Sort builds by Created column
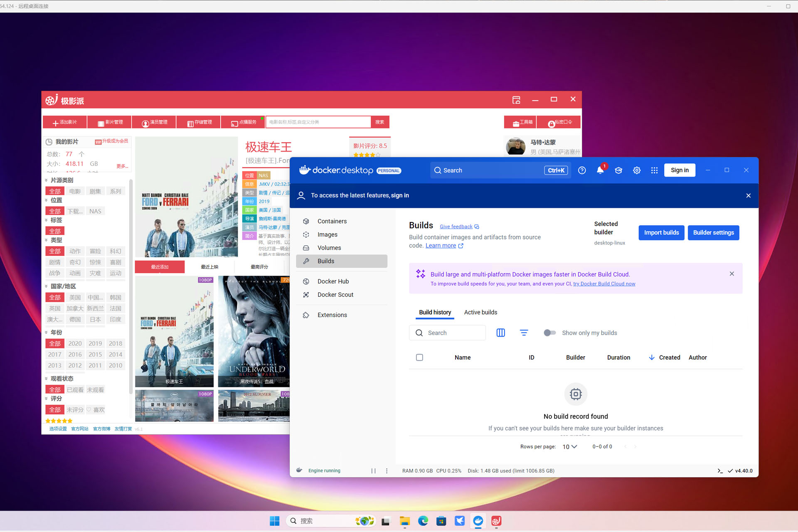 [665, 357]
